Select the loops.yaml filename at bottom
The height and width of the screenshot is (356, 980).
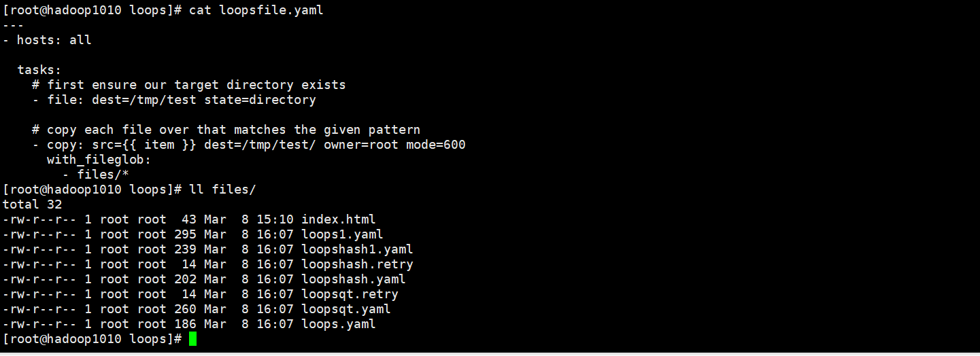click(x=338, y=324)
